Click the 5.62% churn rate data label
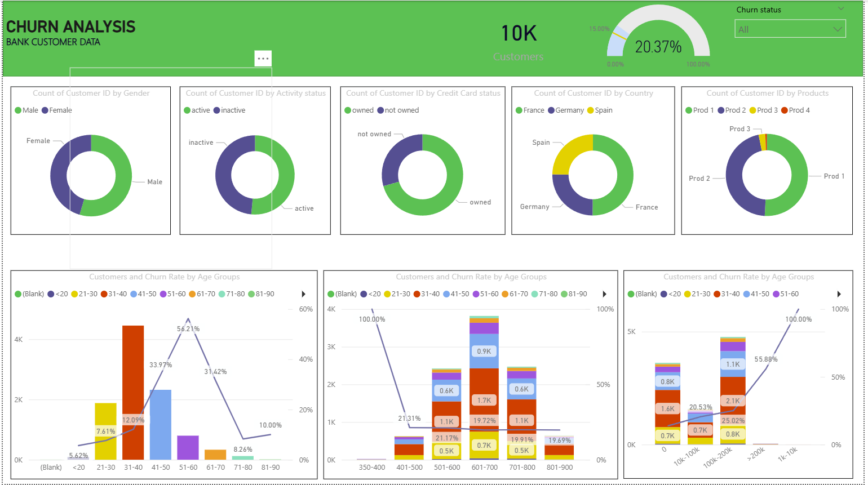Screen dimensions: 868x485 [79, 456]
